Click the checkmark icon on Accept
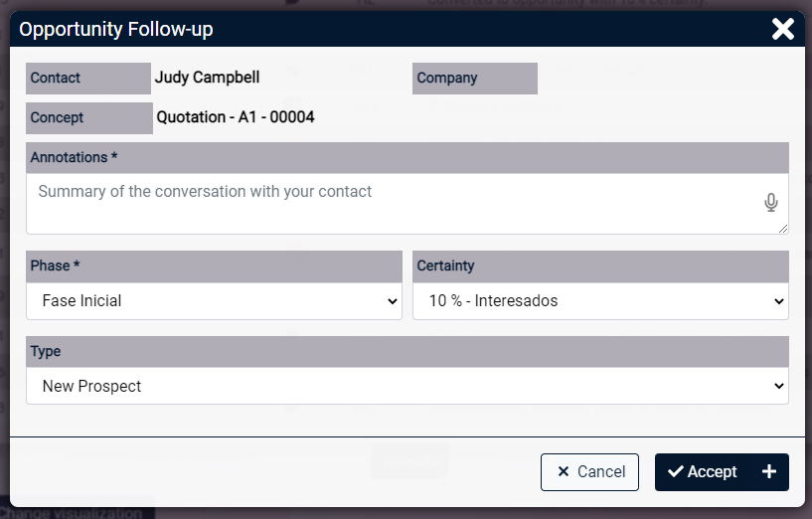 pyautogui.click(x=676, y=472)
